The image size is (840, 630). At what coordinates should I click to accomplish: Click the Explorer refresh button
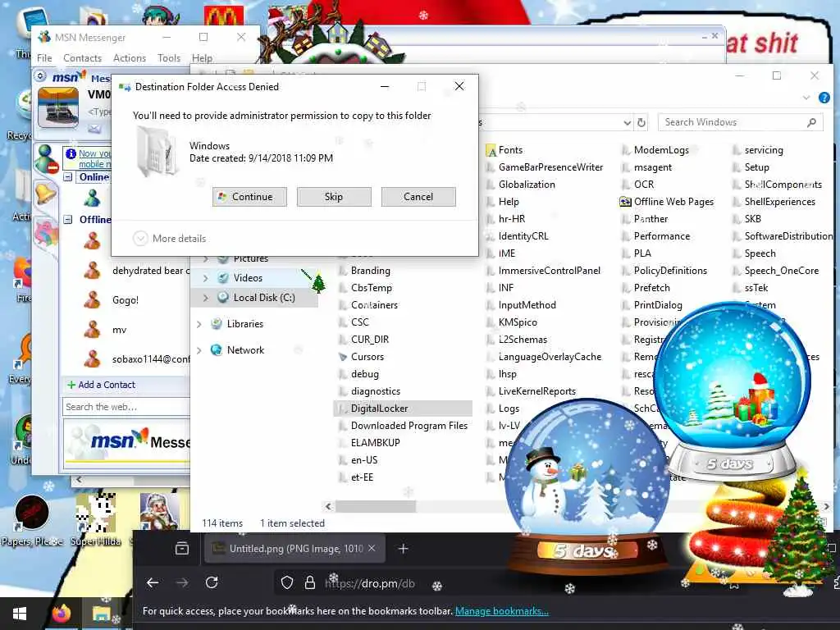coord(641,123)
